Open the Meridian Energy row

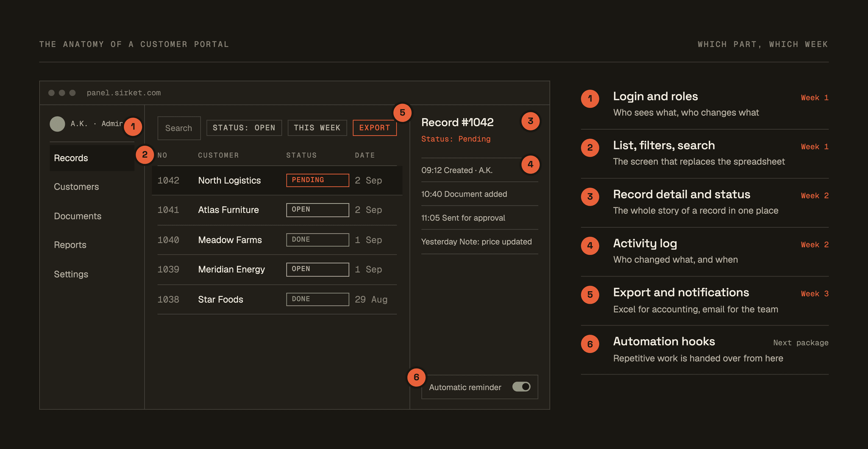[x=277, y=269]
